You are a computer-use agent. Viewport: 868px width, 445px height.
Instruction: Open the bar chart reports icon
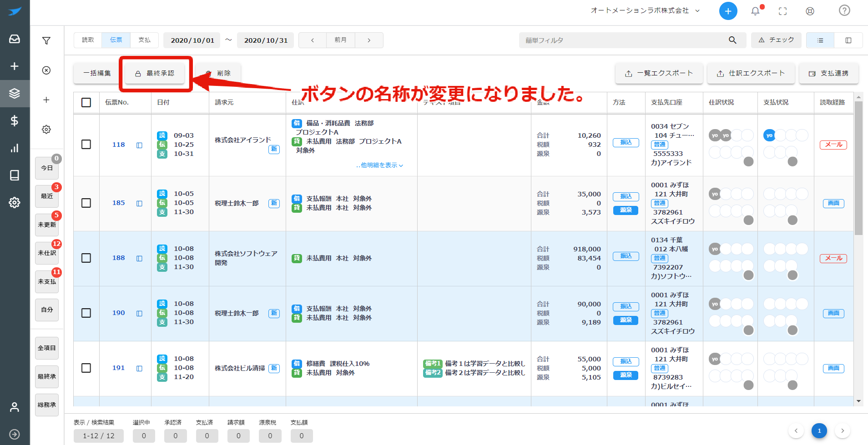15,148
